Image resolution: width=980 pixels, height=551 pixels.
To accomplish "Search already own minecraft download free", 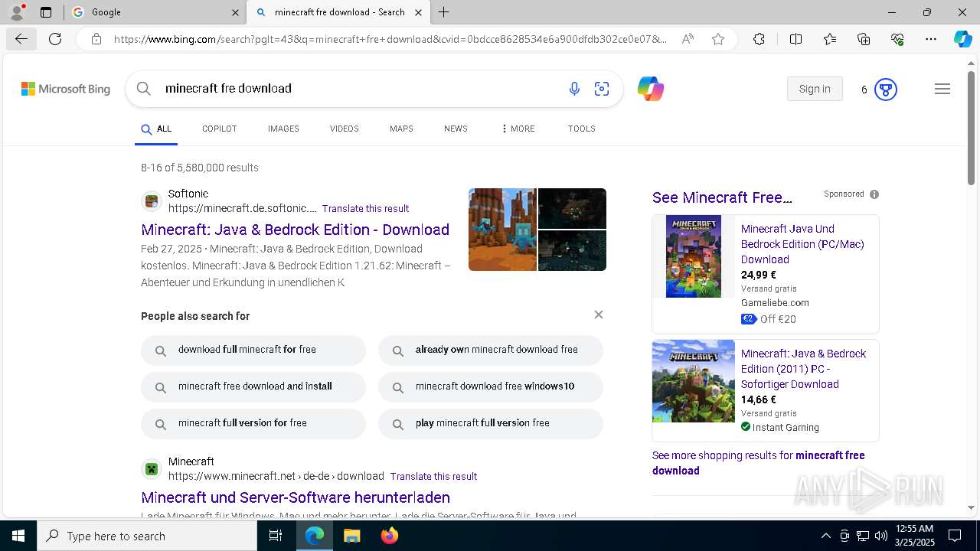I will pos(491,350).
